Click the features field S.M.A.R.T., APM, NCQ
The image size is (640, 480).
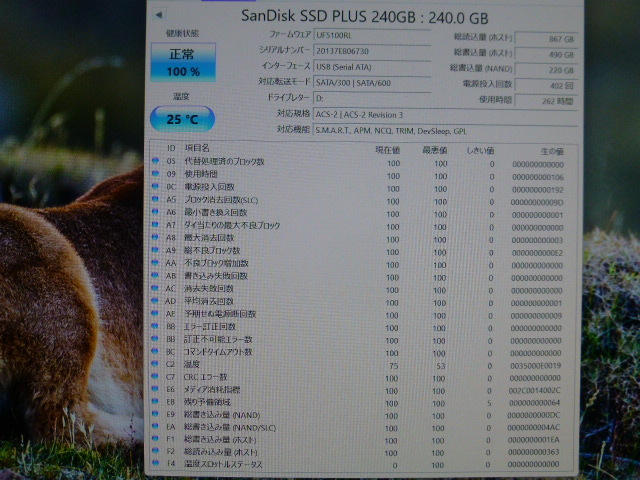tap(445, 131)
